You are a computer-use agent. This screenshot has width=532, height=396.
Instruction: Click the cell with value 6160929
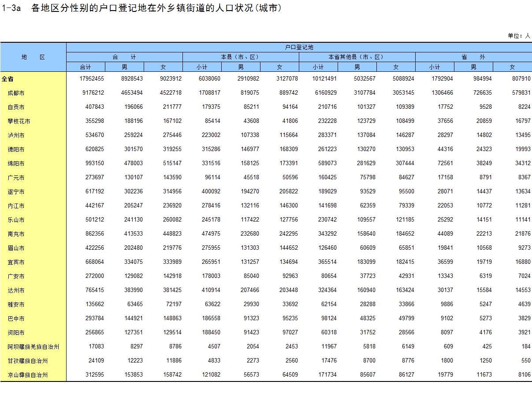(x=326, y=93)
